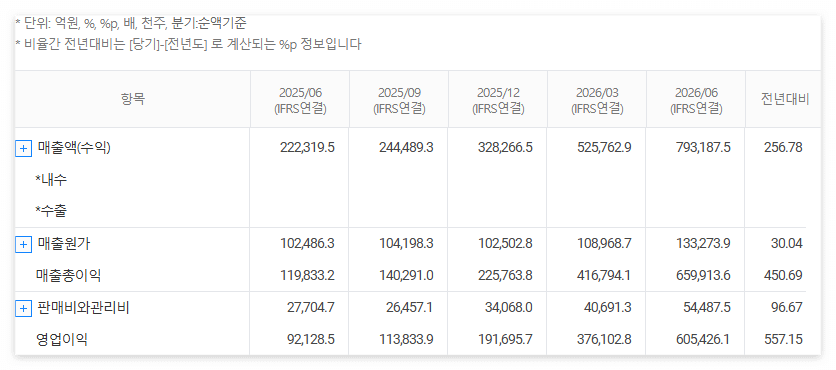836x370 pixels.
Task: Select operating profit value 191,695.7
Action: click(505, 340)
